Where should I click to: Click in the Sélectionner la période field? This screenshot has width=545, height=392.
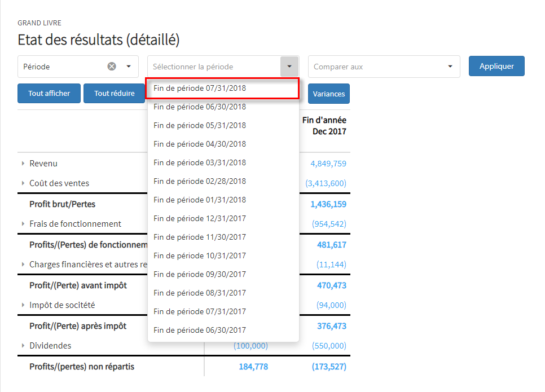pyautogui.click(x=214, y=67)
